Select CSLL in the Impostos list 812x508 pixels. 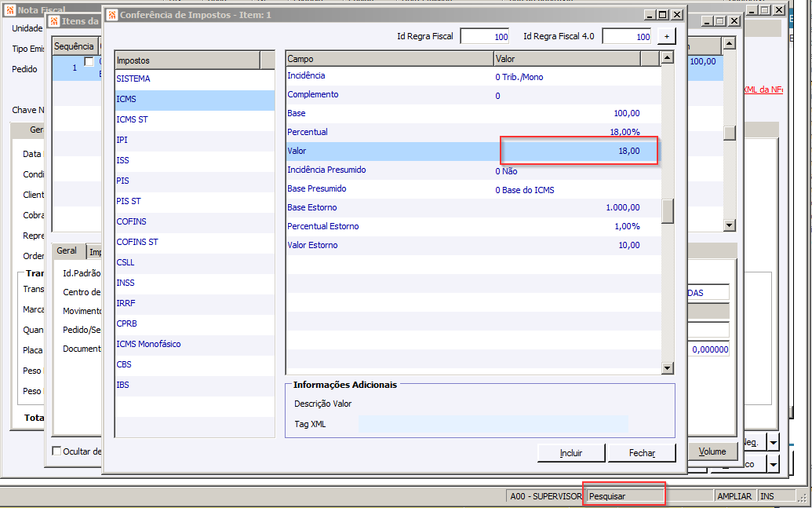195,262
